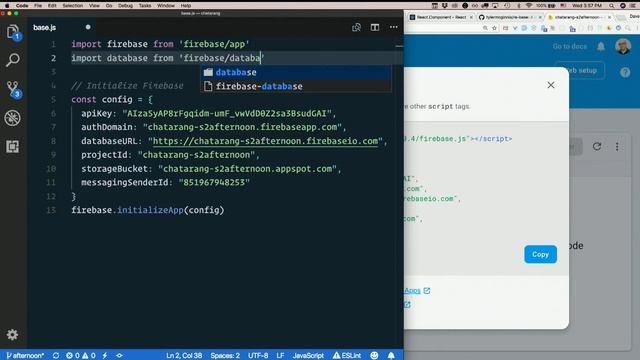Open the Window menu
The width and height of the screenshot is (640, 360).
pyautogui.click(x=166, y=6)
